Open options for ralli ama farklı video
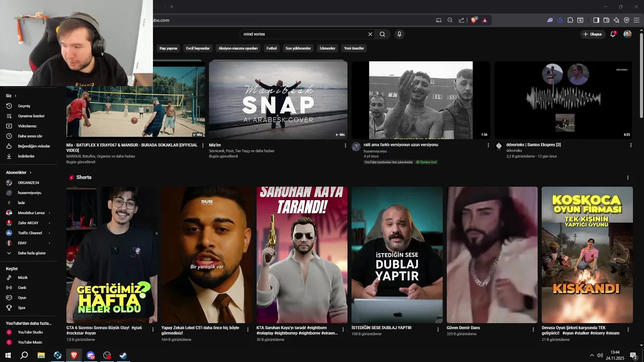This screenshot has width=644, height=362. pyautogui.click(x=488, y=145)
